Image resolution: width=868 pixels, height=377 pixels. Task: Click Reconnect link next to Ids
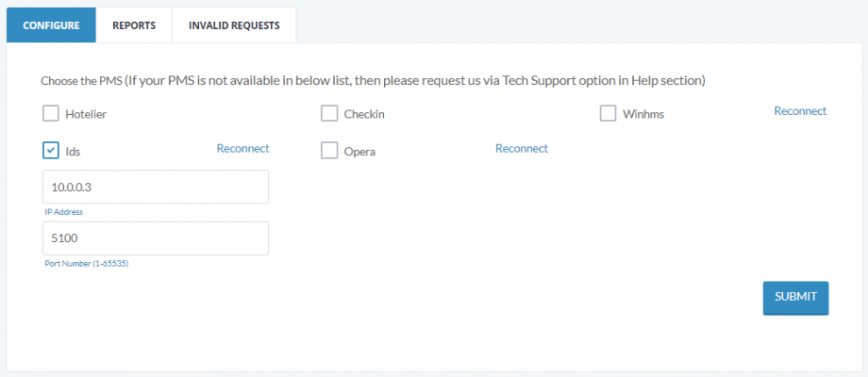tap(243, 149)
